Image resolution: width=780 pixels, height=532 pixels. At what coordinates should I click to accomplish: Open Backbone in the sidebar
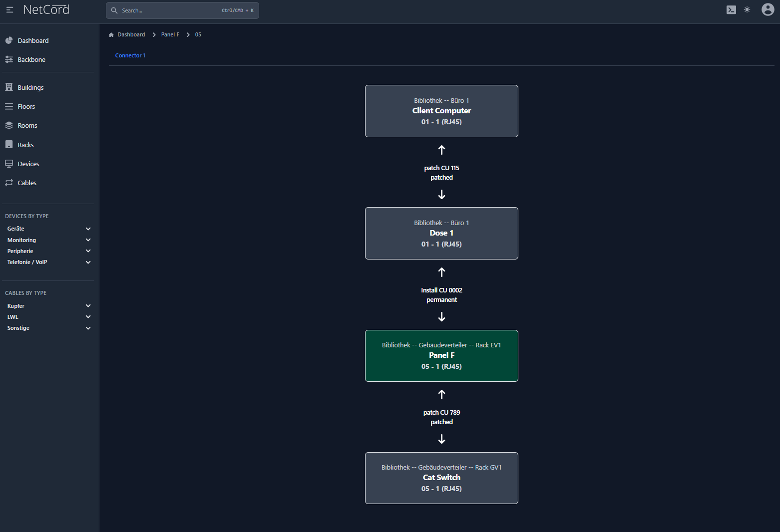pos(31,60)
